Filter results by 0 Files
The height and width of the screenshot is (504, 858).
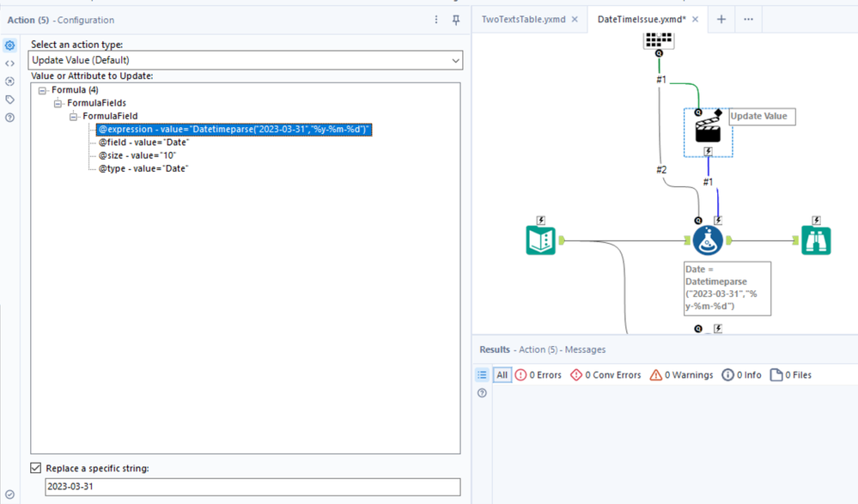coord(791,375)
